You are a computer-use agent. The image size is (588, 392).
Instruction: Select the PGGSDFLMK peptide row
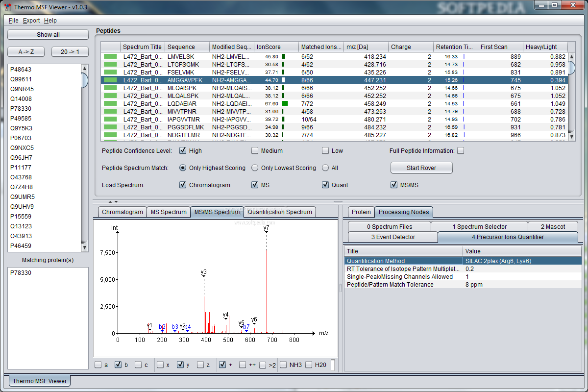(x=335, y=127)
